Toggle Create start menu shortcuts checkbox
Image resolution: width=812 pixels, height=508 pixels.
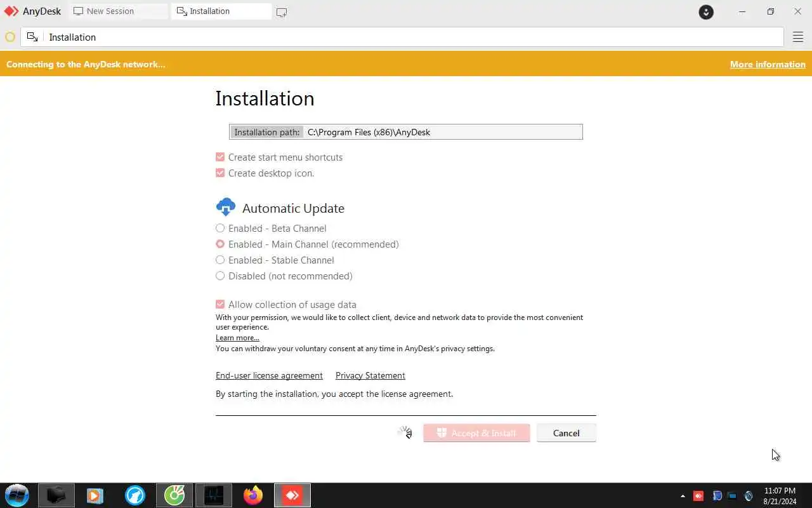(x=220, y=157)
